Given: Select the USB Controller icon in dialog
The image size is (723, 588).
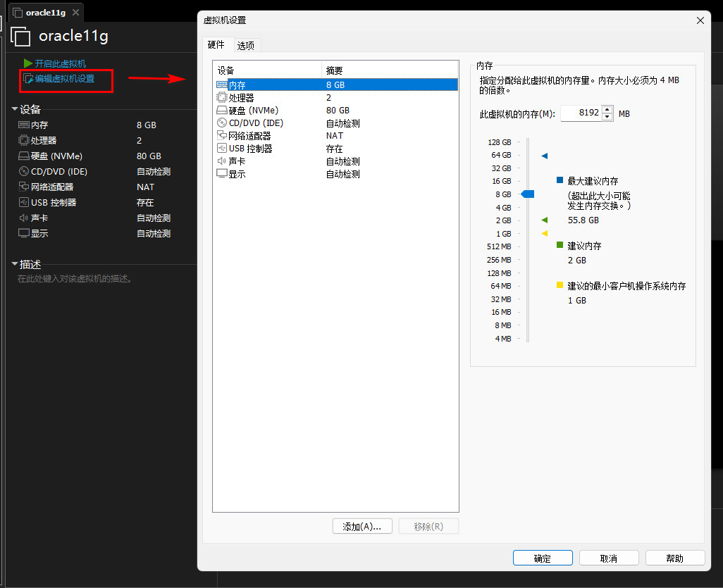Looking at the screenshot, I should point(222,149).
